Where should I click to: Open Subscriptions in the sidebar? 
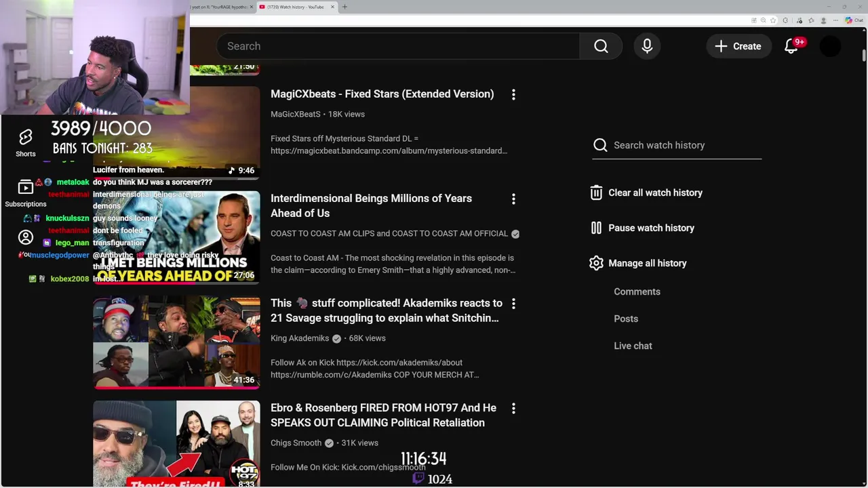(x=26, y=193)
